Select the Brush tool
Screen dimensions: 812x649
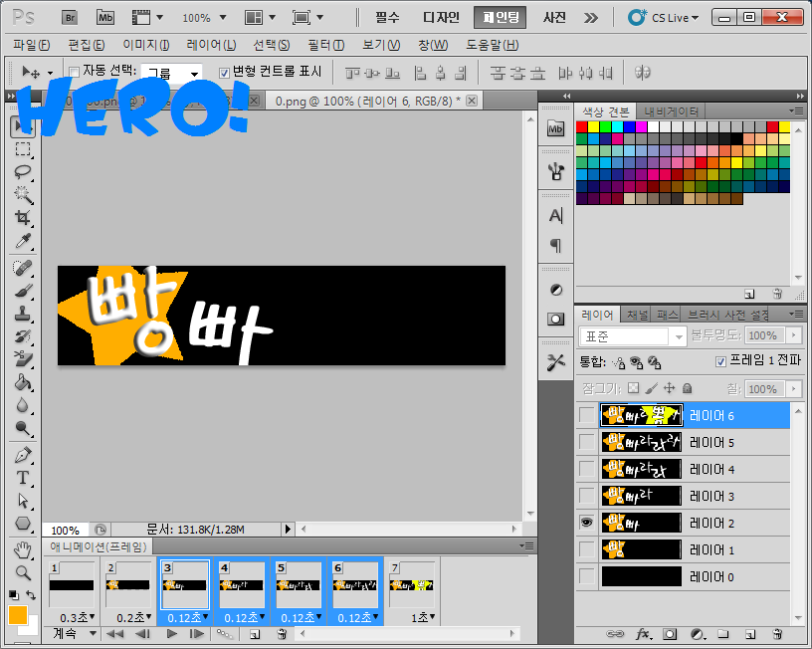(x=22, y=291)
